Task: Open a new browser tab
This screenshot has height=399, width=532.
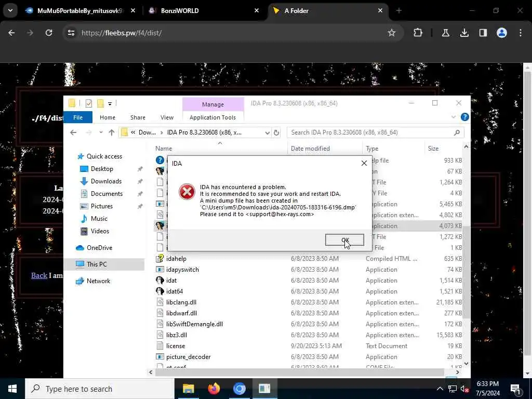Action: 398,10
